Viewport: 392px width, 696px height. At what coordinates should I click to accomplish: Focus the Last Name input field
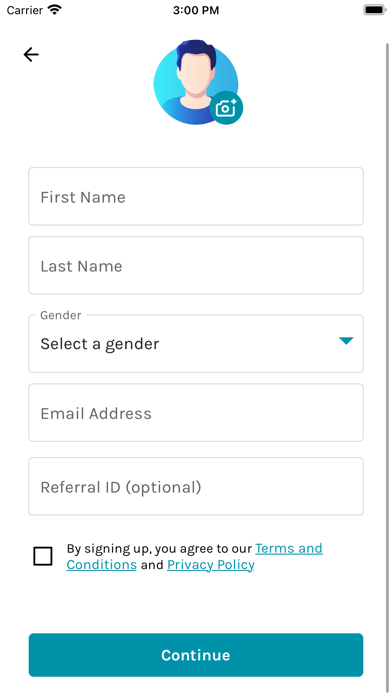pyautogui.click(x=196, y=265)
